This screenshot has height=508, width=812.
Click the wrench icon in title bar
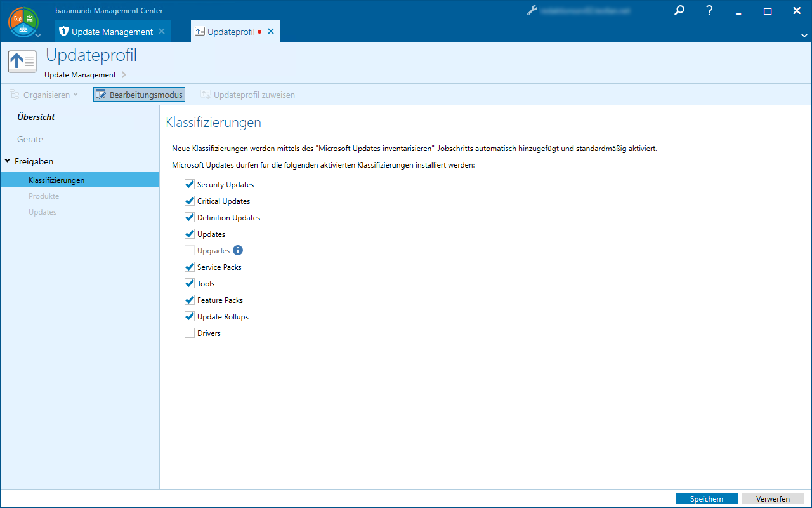[532, 11]
